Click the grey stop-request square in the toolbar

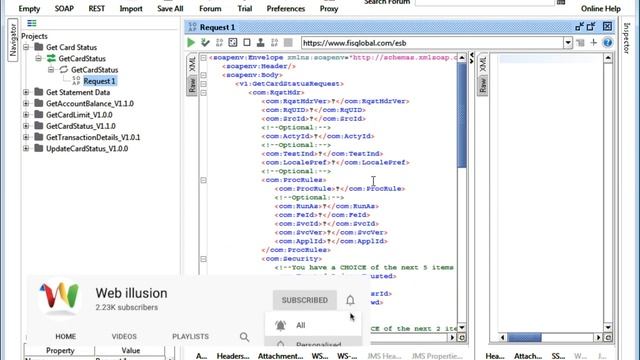click(288, 42)
